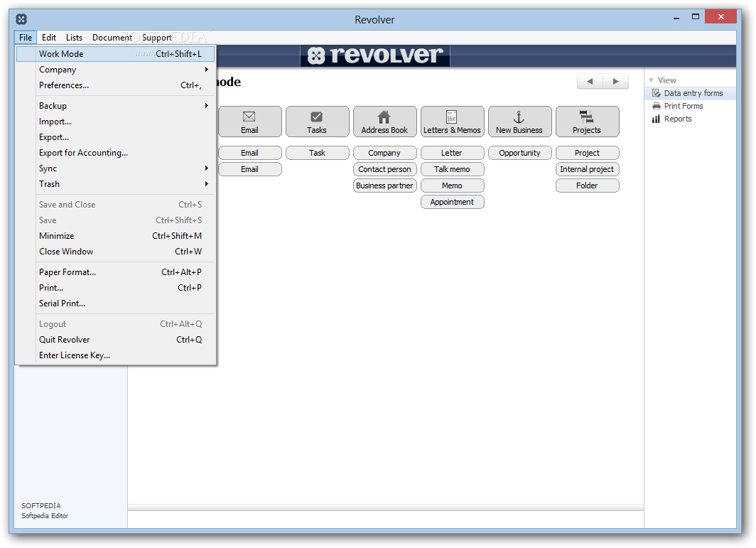The image size is (756, 548).
Task: Select Quit Revolver in File menu
Action: (x=115, y=340)
